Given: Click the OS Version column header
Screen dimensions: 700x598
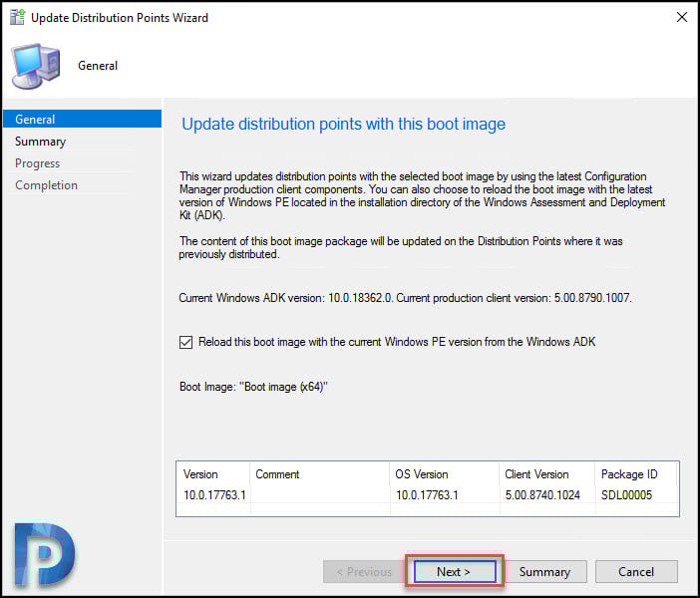Looking at the screenshot, I should click(x=444, y=474).
